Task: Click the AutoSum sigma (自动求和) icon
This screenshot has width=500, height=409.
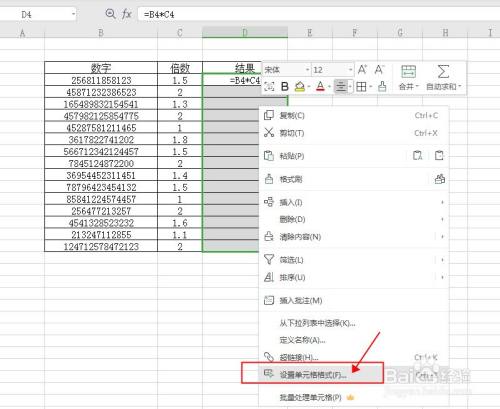Action: 443,72
